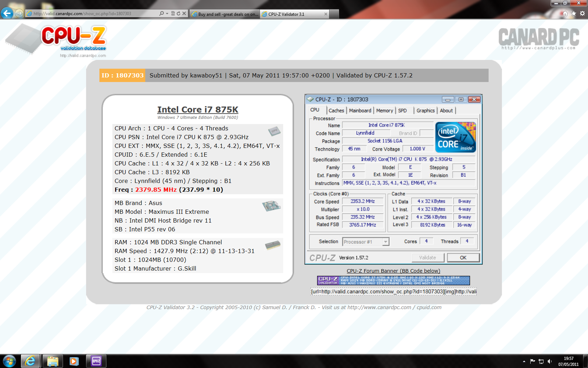Click the Canard PC logo

(x=539, y=39)
